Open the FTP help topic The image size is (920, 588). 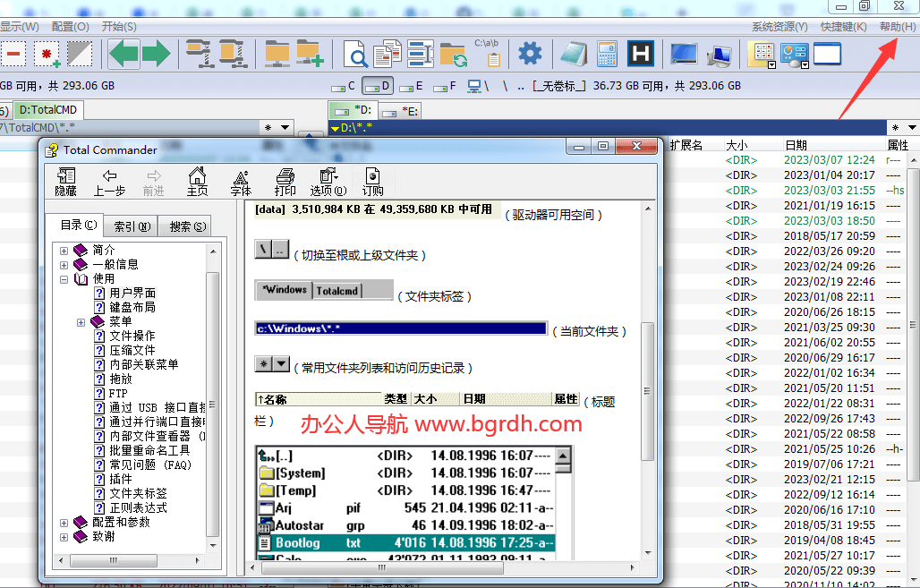pyautogui.click(x=118, y=393)
